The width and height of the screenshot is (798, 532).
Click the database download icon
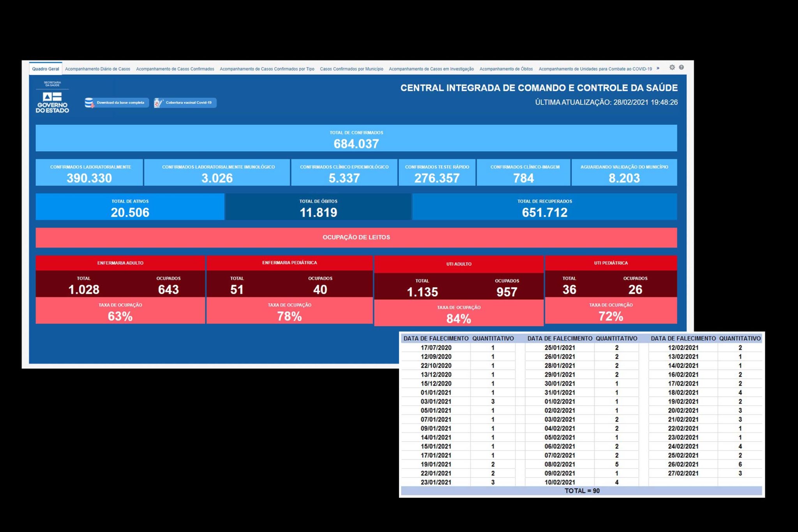click(89, 103)
